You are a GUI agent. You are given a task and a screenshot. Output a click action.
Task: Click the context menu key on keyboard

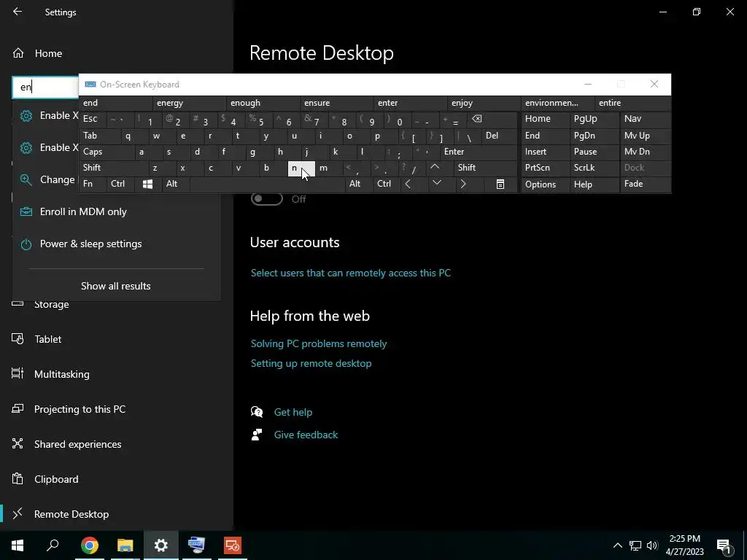coord(500,184)
